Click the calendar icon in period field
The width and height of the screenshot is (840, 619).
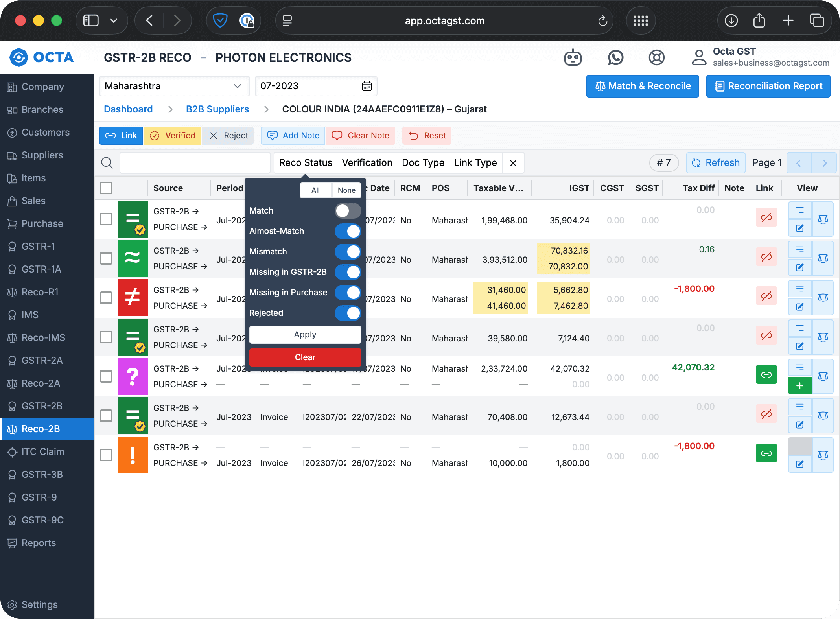point(367,86)
